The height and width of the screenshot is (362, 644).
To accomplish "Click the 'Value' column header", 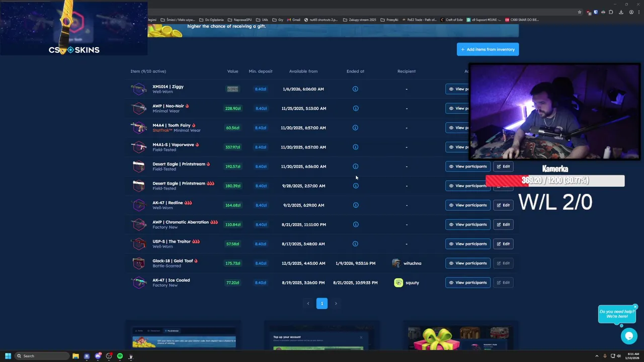I will [232, 71].
